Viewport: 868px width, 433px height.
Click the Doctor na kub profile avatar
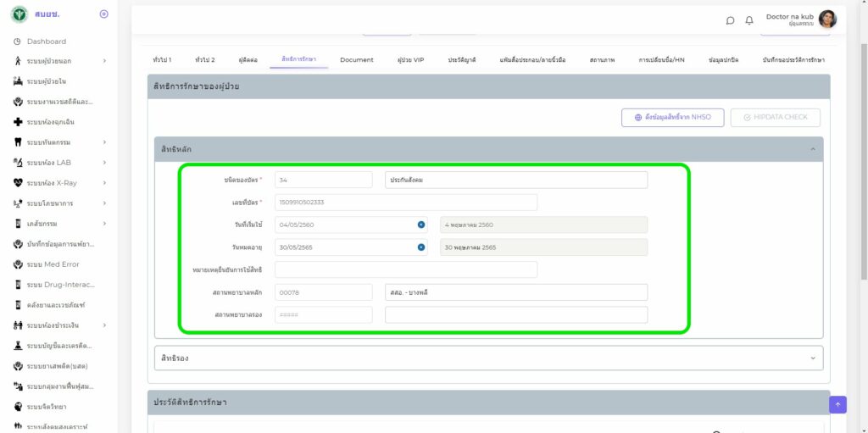[827, 19]
